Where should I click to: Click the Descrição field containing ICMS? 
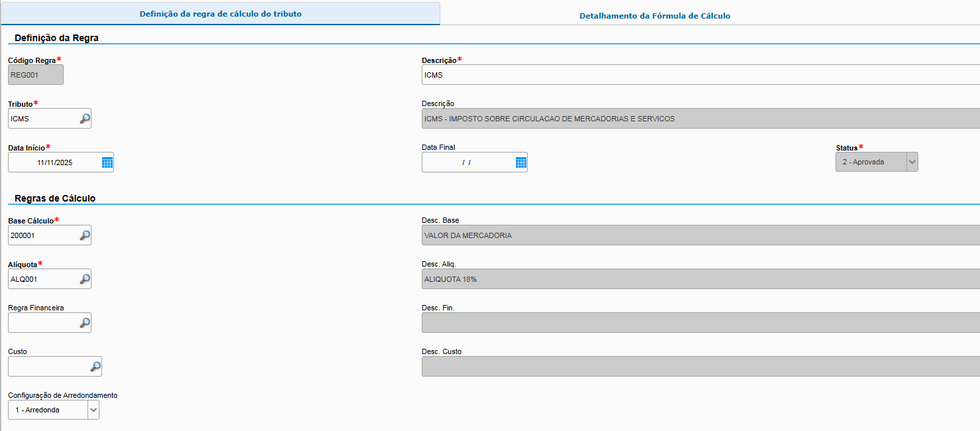pos(701,75)
